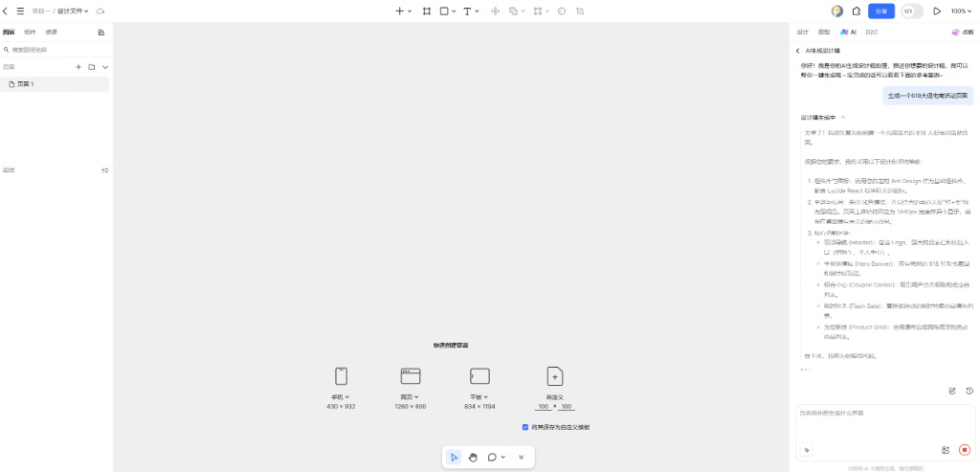Go back from AI design generation panel
This screenshot has height=472, width=980.
[x=798, y=50]
